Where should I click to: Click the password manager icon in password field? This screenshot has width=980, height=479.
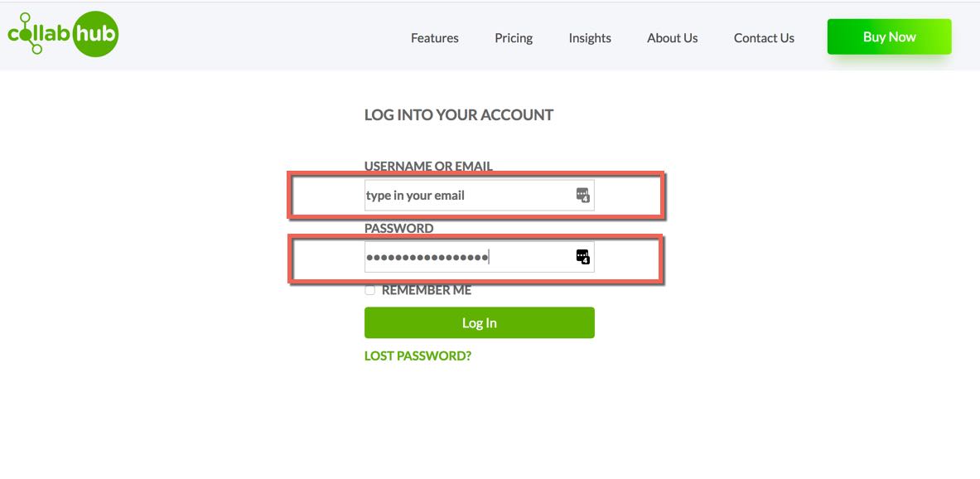(x=582, y=256)
